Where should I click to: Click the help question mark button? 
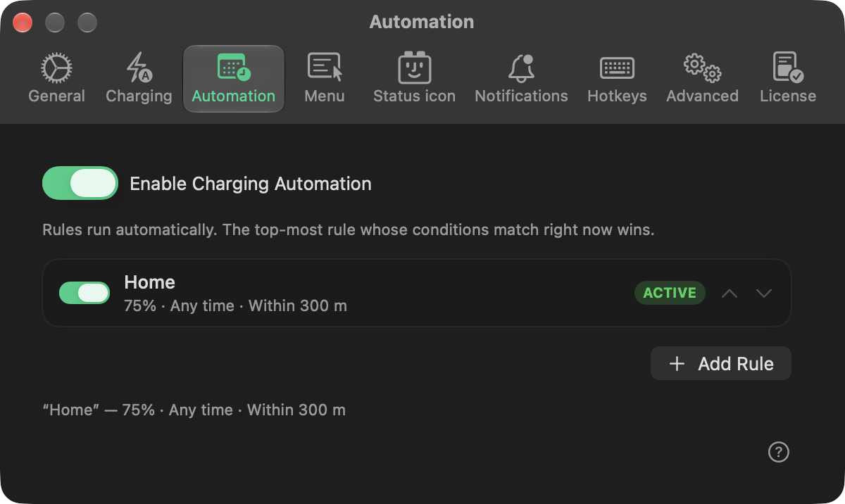(x=778, y=452)
